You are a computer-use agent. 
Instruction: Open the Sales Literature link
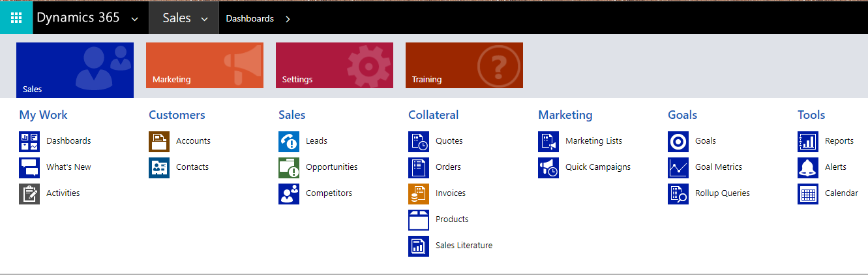click(464, 246)
